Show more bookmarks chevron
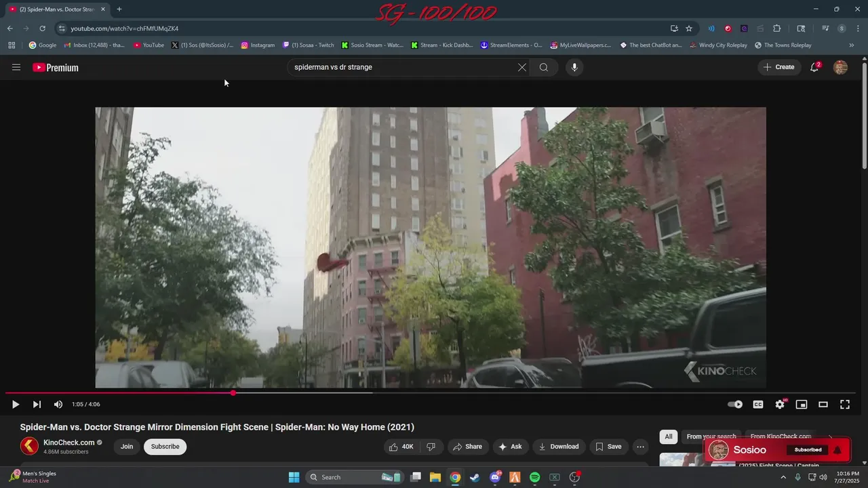Viewport: 868px width, 488px height. 852,45
